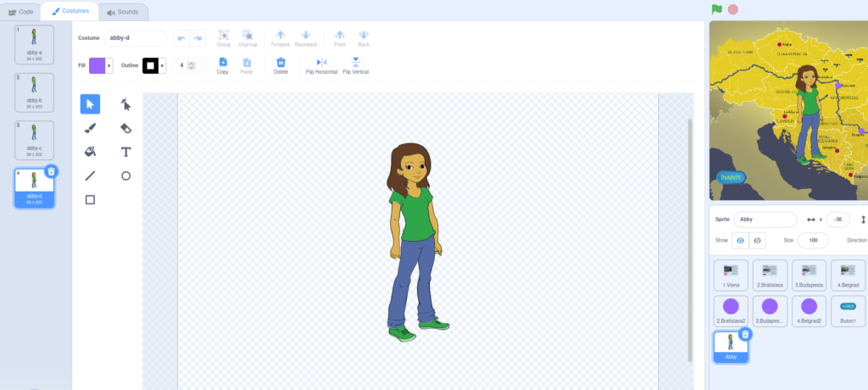Image resolution: width=868 pixels, height=390 pixels.
Task: Show the sprite with eye icon
Action: pyautogui.click(x=740, y=241)
